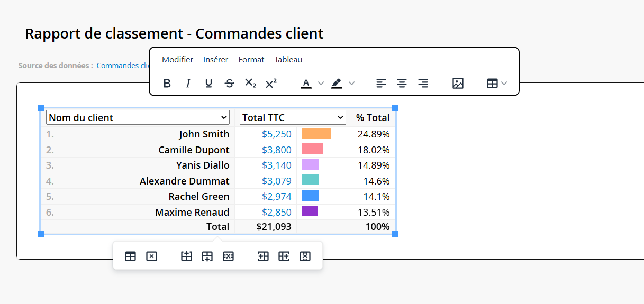Viewport: 644px width, 304px height.
Task: Click the purple bar for Maxime Renaud
Action: point(310,211)
